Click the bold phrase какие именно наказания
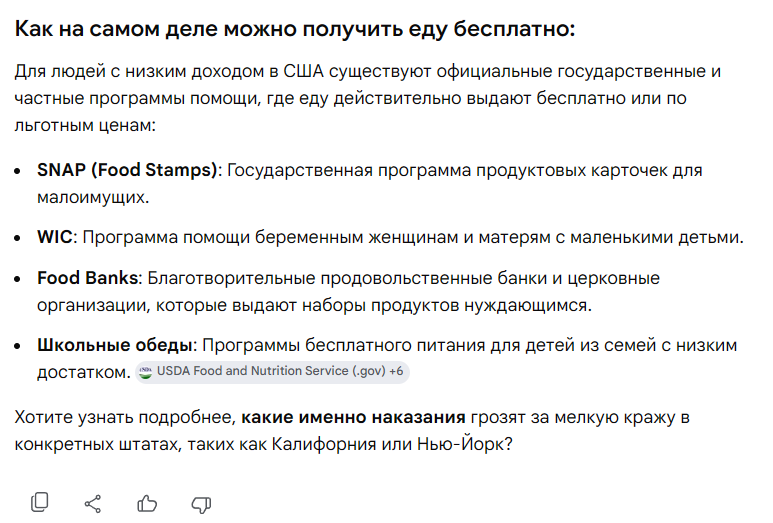Viewport: 773px width, 523px height. (353, 418)
